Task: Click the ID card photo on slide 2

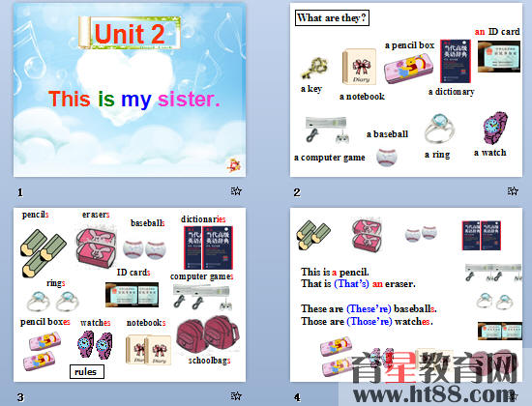Action: click(x=499, y=56)
